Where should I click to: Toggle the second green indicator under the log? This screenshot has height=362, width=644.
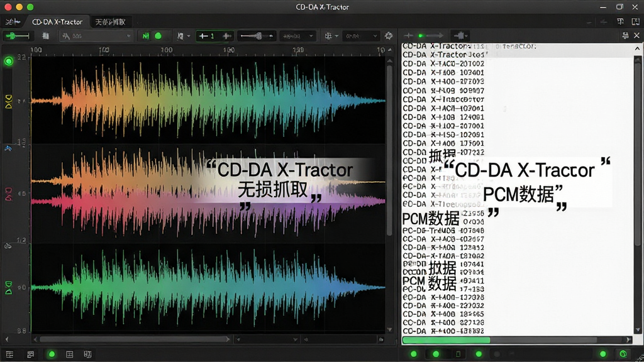coord(436,354)
